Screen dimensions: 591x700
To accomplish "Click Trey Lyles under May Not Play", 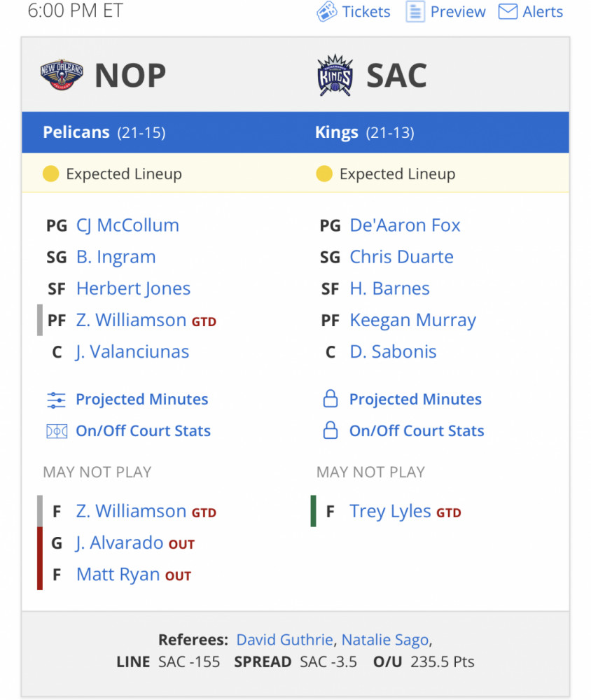I will point(390,512).
